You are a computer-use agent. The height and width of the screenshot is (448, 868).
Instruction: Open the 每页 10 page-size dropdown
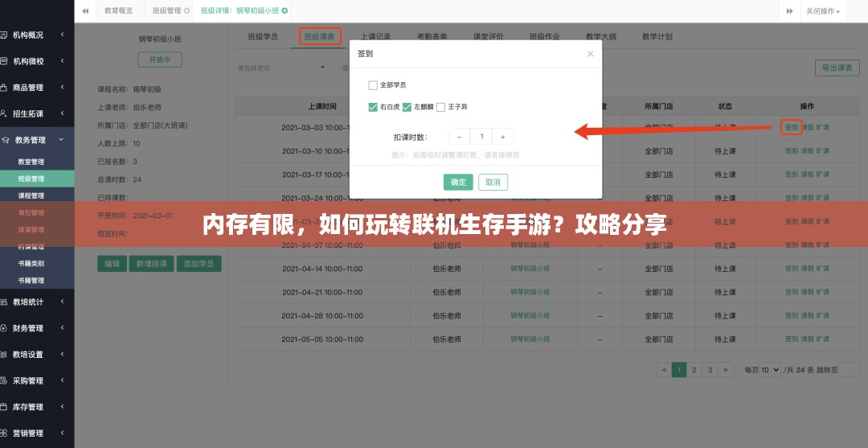pyautogui.click(x=769, y=370)
